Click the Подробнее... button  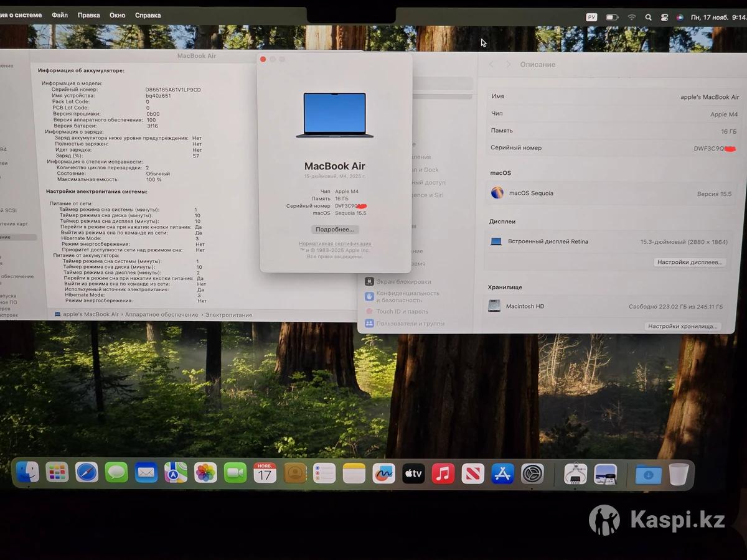point(335,230)
